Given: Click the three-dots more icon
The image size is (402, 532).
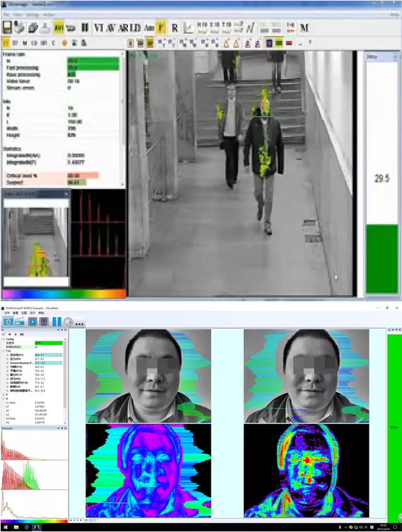Looking at the screenshot, I should pos(80,323).
